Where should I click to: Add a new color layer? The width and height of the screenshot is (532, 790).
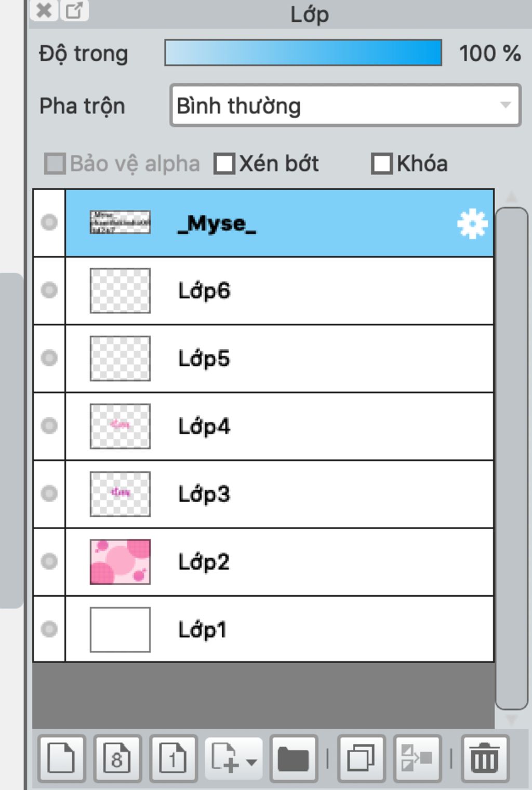pyautogui.click(x=61, y=759)
